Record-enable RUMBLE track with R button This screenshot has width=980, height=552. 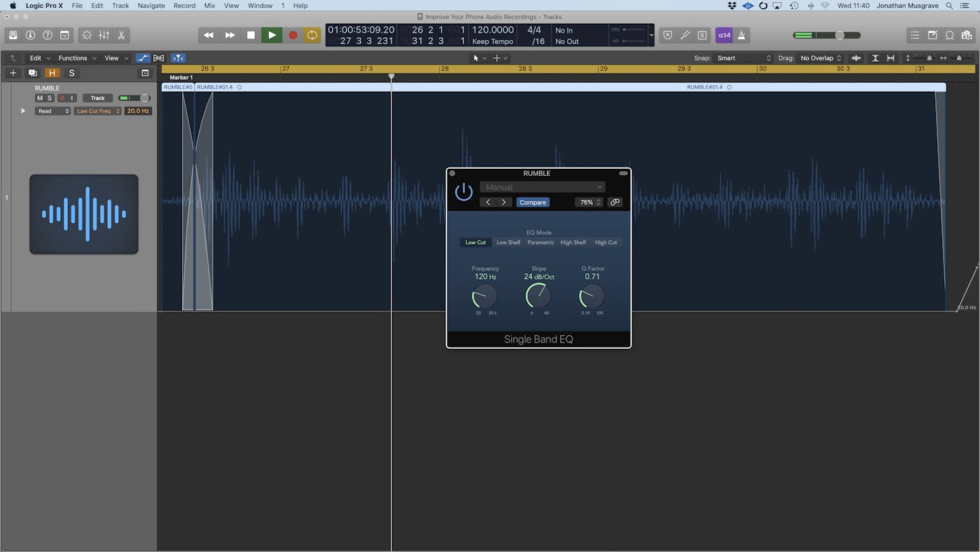click(62, 98)
